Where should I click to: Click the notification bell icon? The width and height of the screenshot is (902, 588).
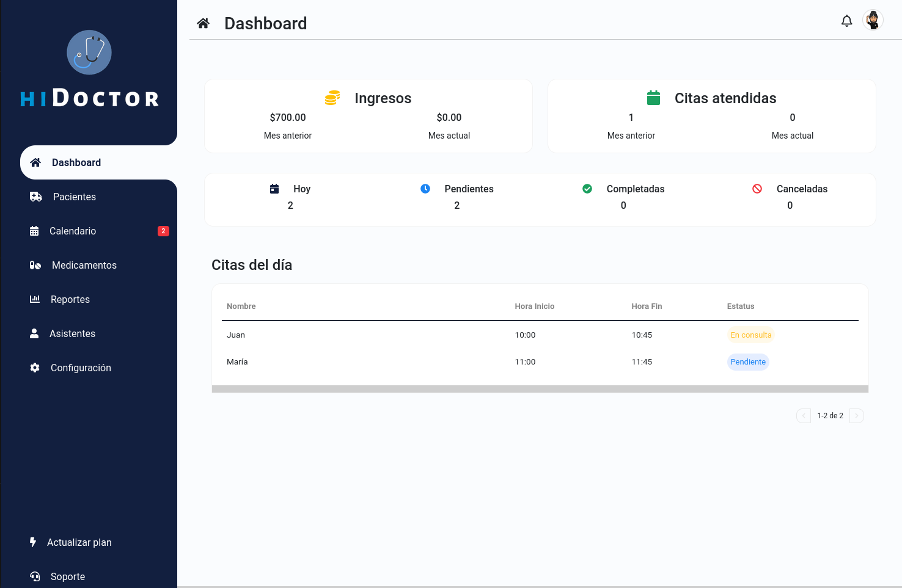tap(846, 21)
